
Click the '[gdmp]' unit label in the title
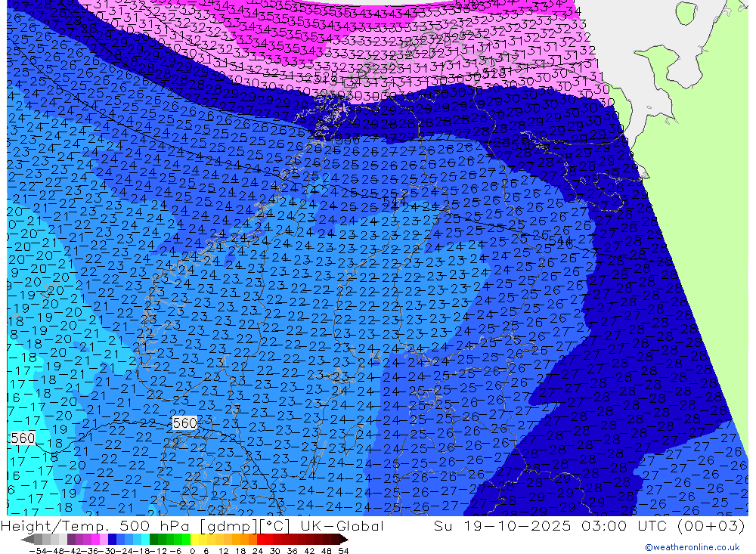tap(228, 525)
